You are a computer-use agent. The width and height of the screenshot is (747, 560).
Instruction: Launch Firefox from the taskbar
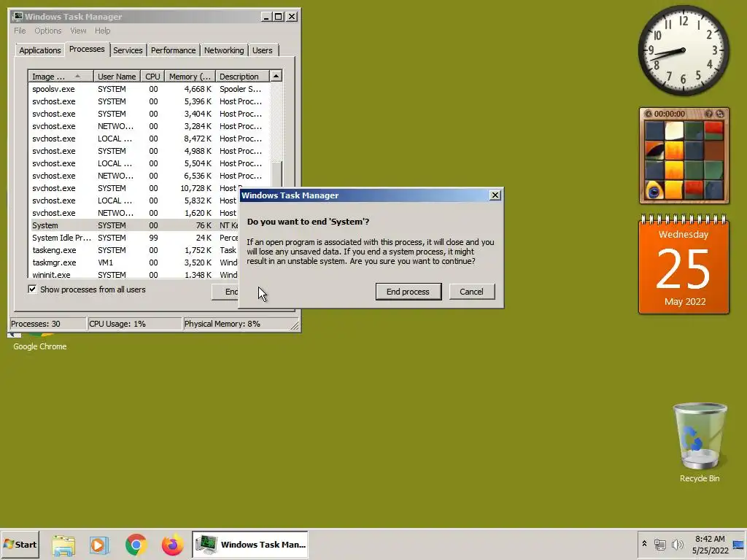pyautogui.click(x=172, y=545)
